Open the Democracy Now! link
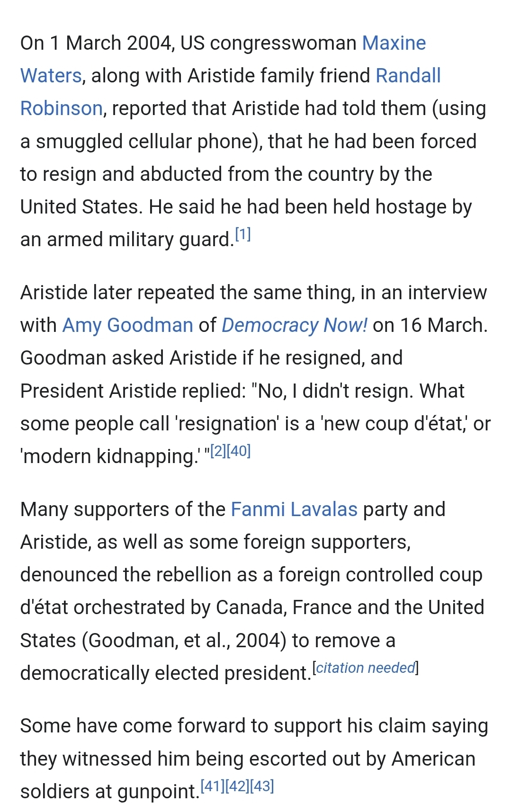 [294, 325]
